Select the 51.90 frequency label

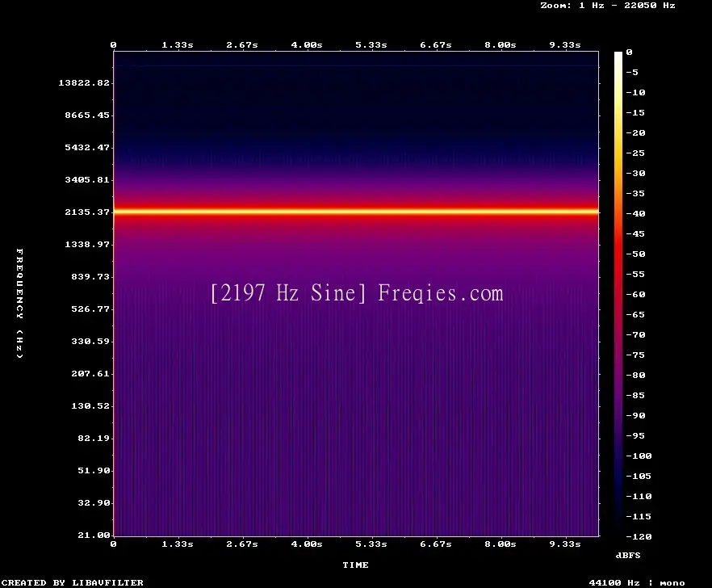[94, 470]
